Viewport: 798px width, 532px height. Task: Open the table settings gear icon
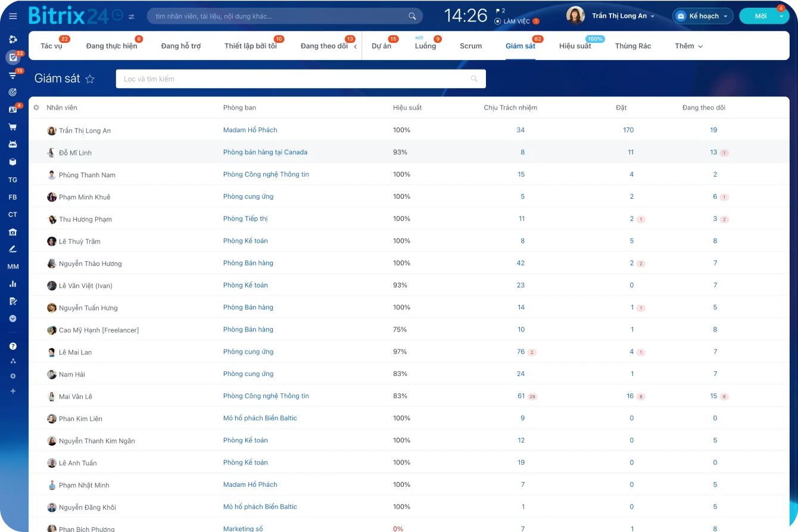point(36,108)
